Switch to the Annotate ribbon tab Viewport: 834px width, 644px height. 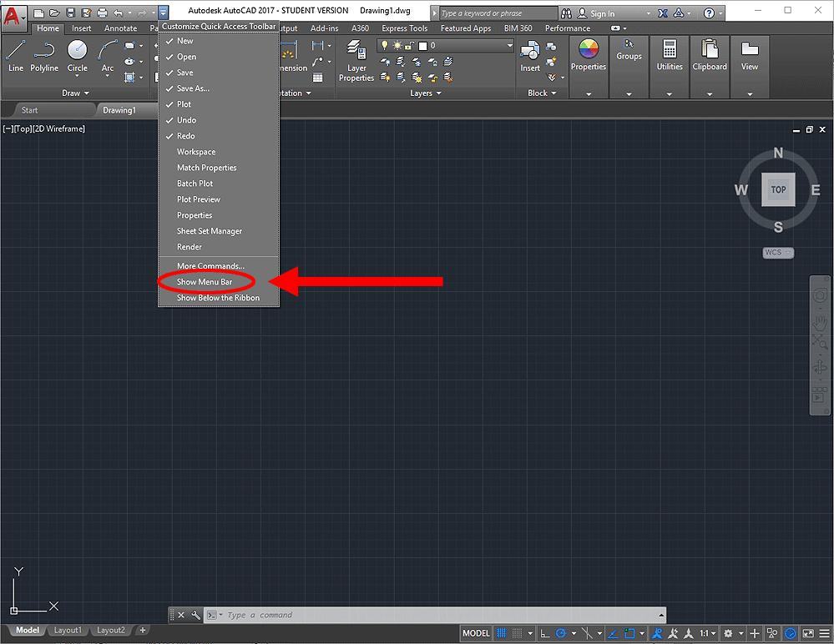[x=120, y=28]
